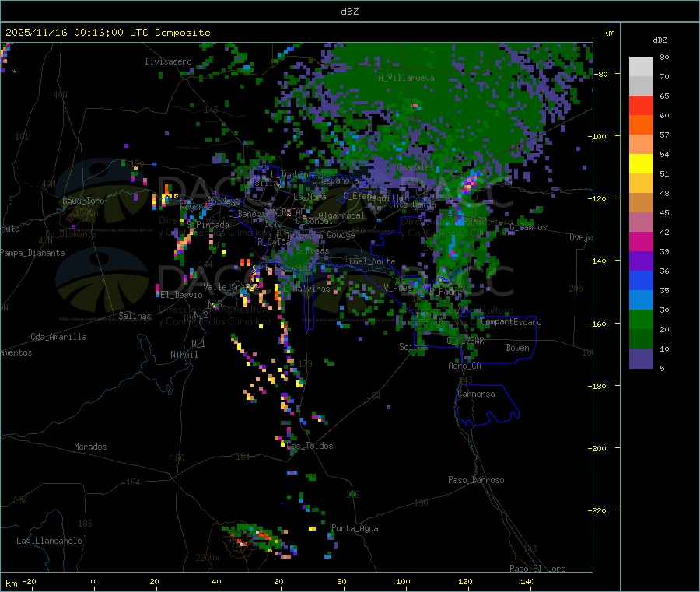Click the Salinas location label
Image resolution: width=700 pixels, height=592 pixels.
coord(135,316)
